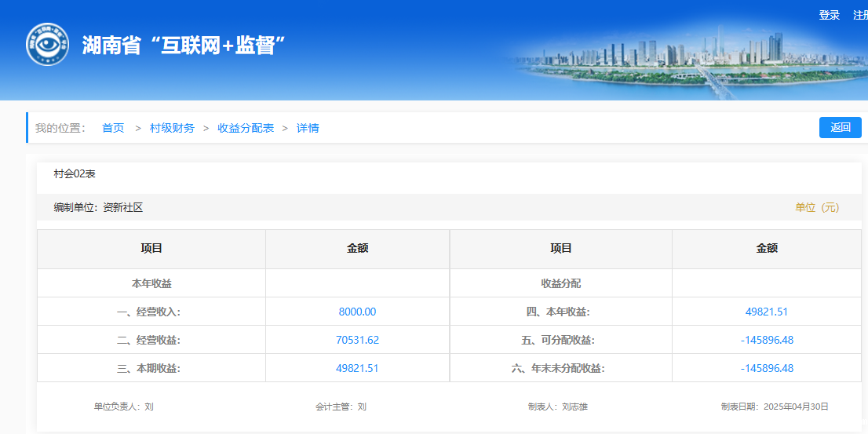Click the 经营收入 amount 8000.00
Screen dimensions: 868x434
(357, 312)
